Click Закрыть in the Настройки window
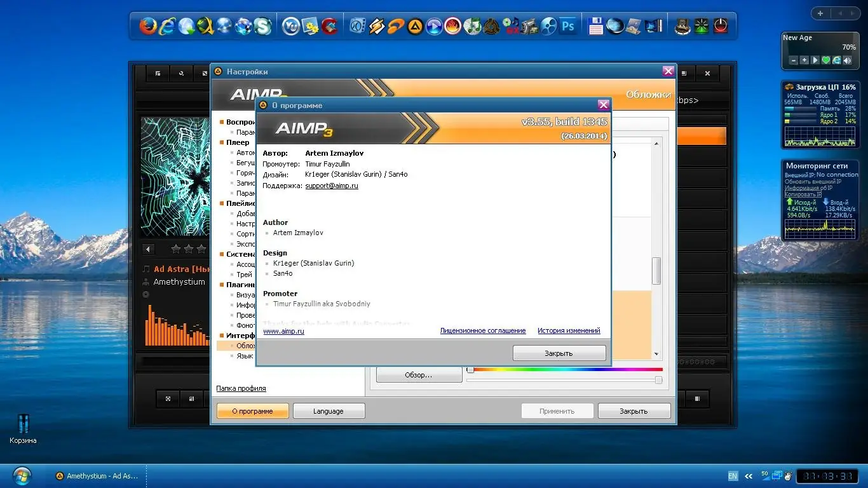 [x=634, y=411]
